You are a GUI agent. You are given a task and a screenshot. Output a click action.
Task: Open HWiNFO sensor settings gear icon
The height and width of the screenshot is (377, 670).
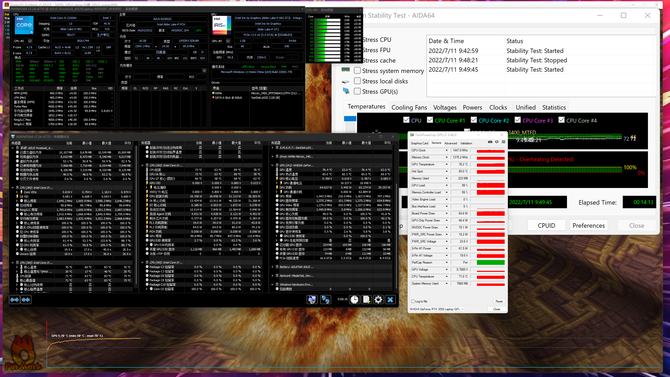(x=378, y=300)
